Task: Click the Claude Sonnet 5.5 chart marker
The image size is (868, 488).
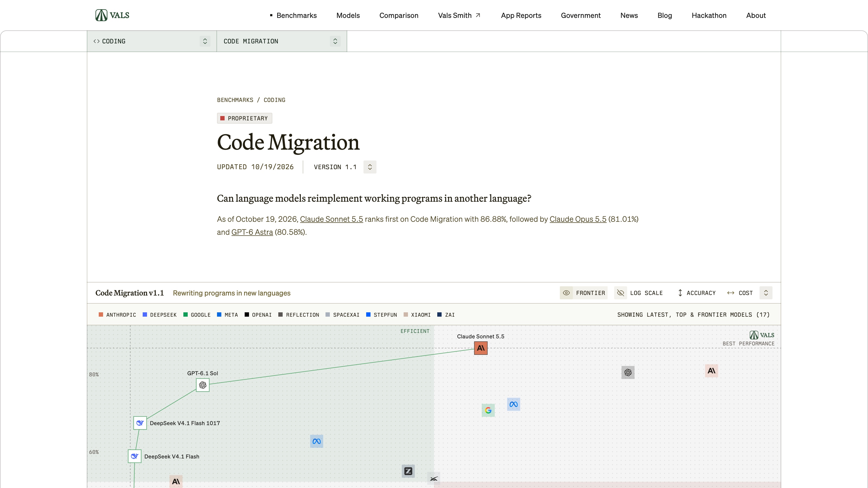Action: (480, 348)
